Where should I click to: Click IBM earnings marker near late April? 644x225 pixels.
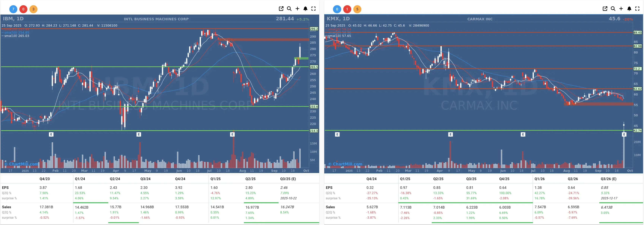pyautogui.click(x=139, y=134)
